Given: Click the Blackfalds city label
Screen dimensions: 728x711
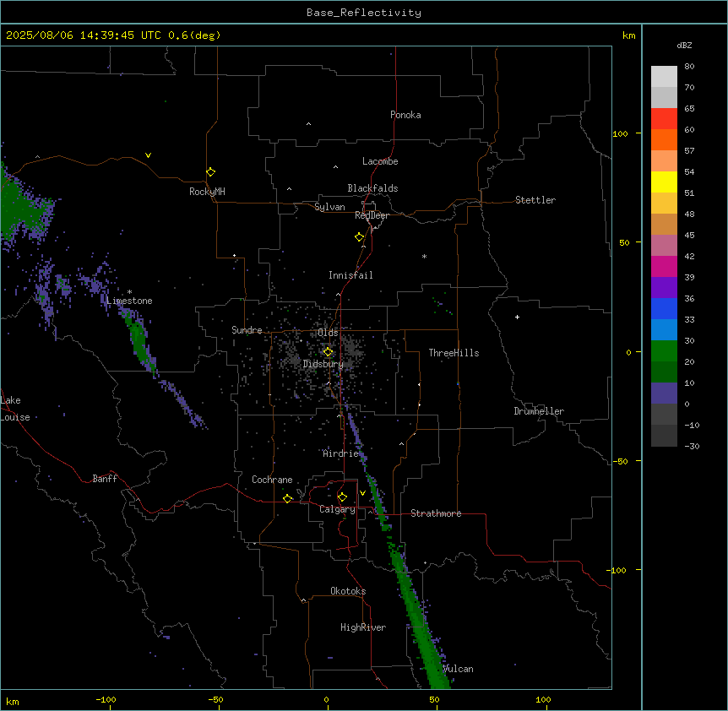Looking at the screenshot, I should tap(372, 188).
